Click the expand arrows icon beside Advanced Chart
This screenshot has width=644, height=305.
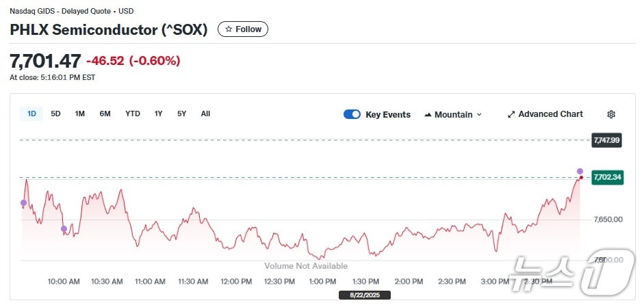(511, 114)
